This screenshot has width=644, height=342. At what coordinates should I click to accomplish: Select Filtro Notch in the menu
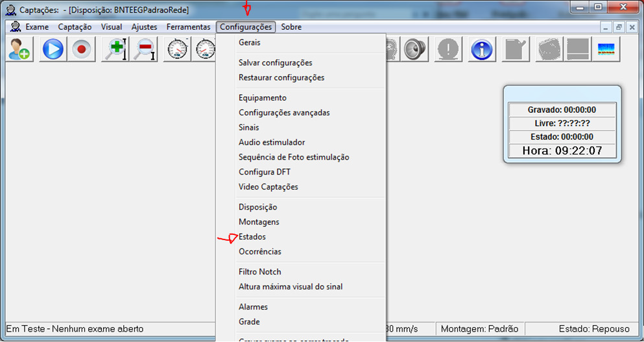pyautogui.click(x=259, y=272)
